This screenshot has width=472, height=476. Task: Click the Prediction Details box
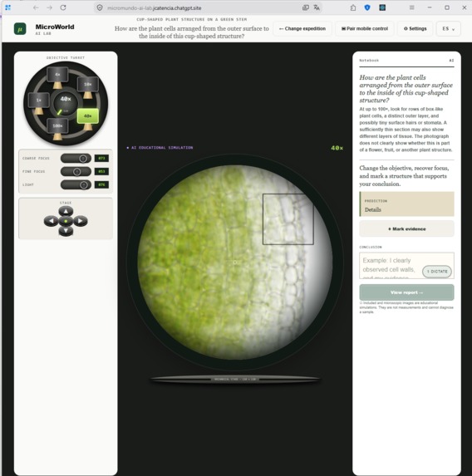coord(406,204)
